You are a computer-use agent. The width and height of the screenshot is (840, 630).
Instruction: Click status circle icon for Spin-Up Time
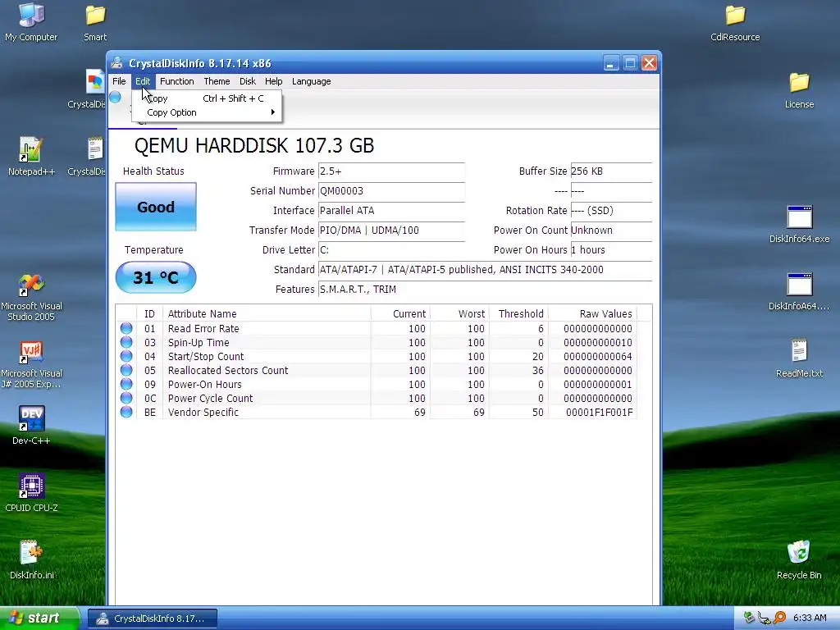(x=126, y=342)
